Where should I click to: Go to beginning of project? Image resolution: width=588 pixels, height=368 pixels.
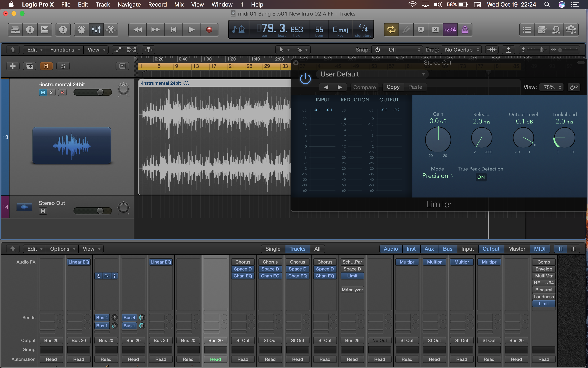coord(174,30)
